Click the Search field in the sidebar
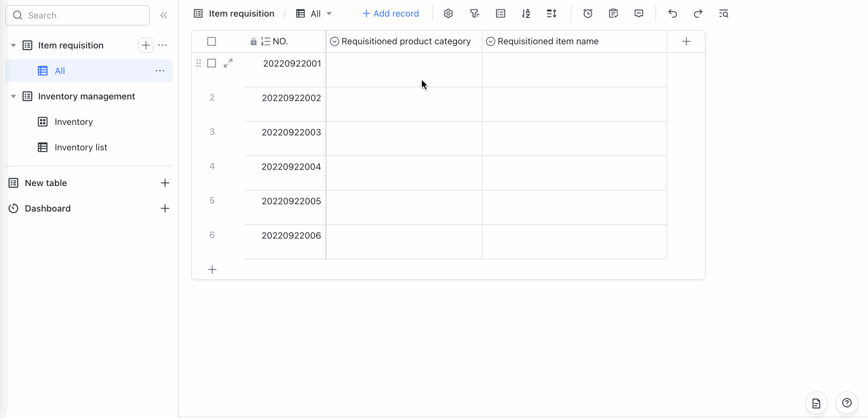Image resolution: width=868 pixels, height=418 pixels. point(76,15)
